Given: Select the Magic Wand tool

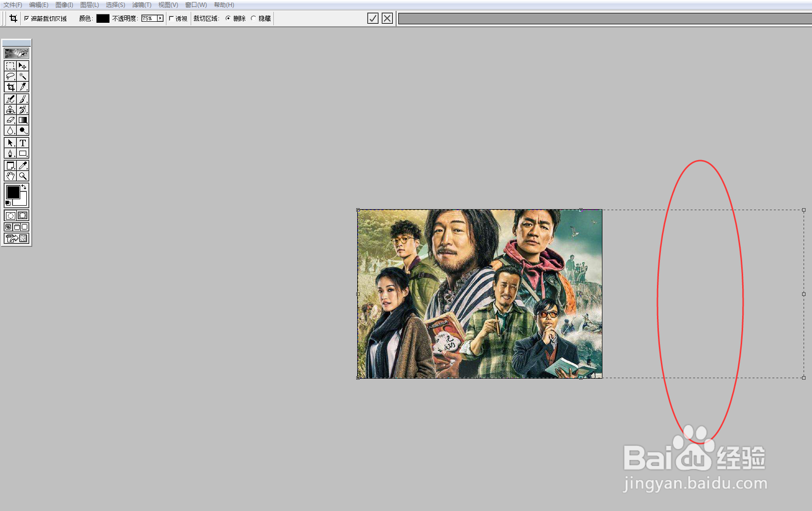Looking at the screenshot, I should 23,76.
